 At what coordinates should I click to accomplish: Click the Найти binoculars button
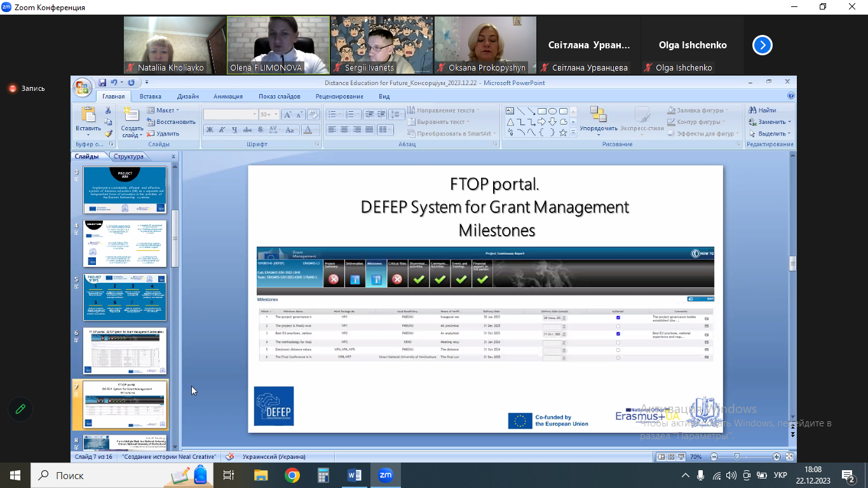click(x=763, y=110)
